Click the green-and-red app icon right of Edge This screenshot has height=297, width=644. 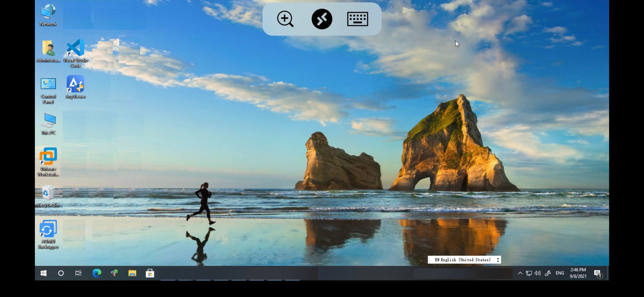115,273
